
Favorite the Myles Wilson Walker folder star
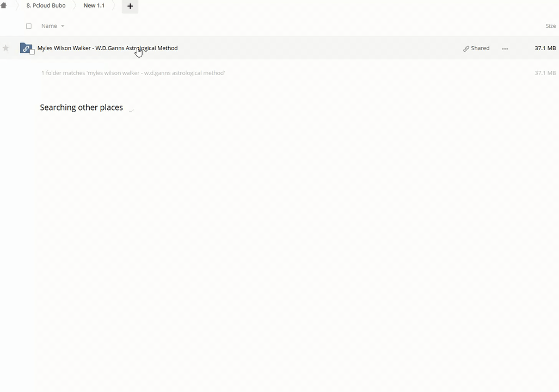tap(6, 48)
